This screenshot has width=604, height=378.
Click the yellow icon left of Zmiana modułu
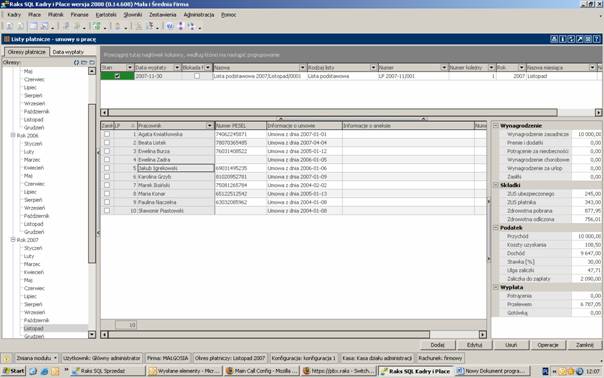click(7, 358)
